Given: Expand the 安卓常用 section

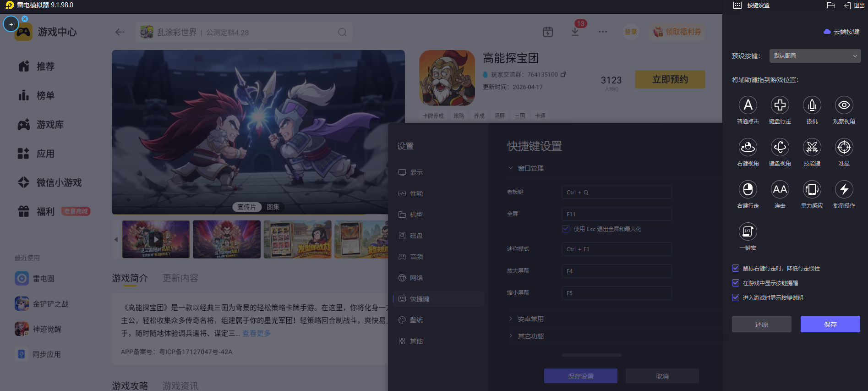Looking at the screenshot, I should tap(526, 319).
